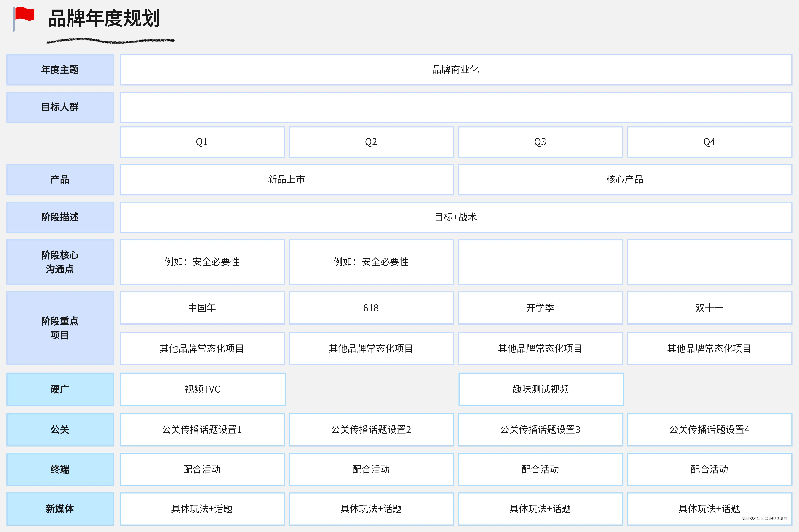The image size is (799, 532).
Task: Click the 硬广 row header
Action: (x=60, y=389)
